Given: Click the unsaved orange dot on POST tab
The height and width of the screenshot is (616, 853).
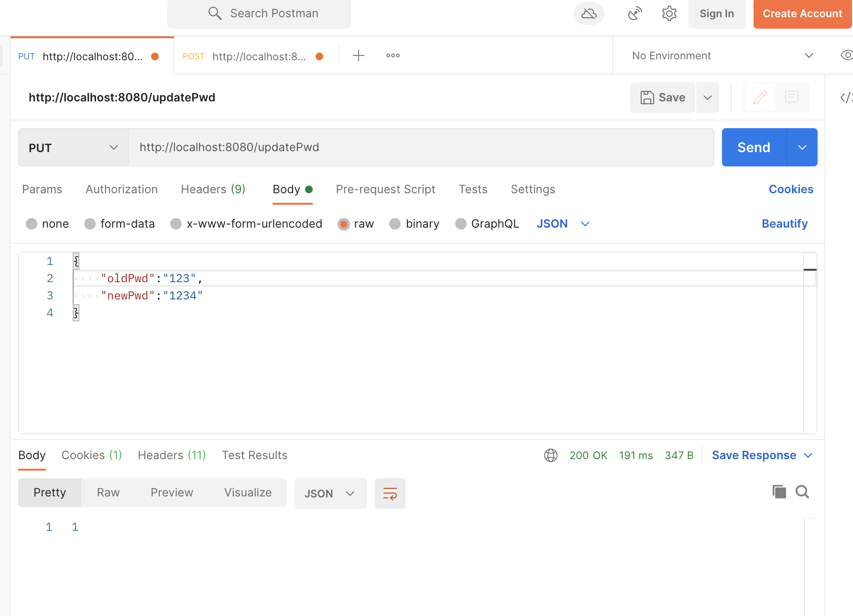Looking at the screenshot, I should pyautogui.click(x=319, y=56).
